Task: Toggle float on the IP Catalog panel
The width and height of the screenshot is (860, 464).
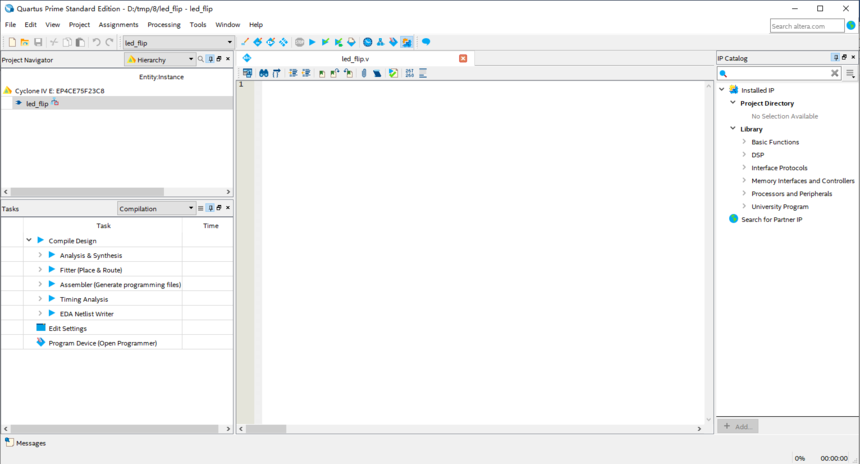Action: tap(844, 57)
